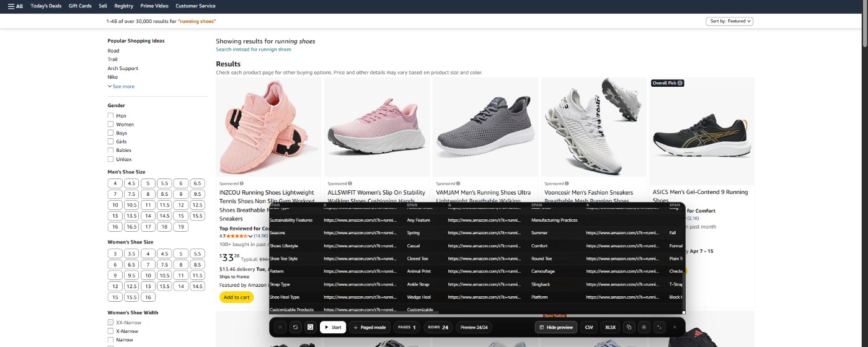Select Arch Support shopping idea
The image size is (868, 347).
pos(123,68)
